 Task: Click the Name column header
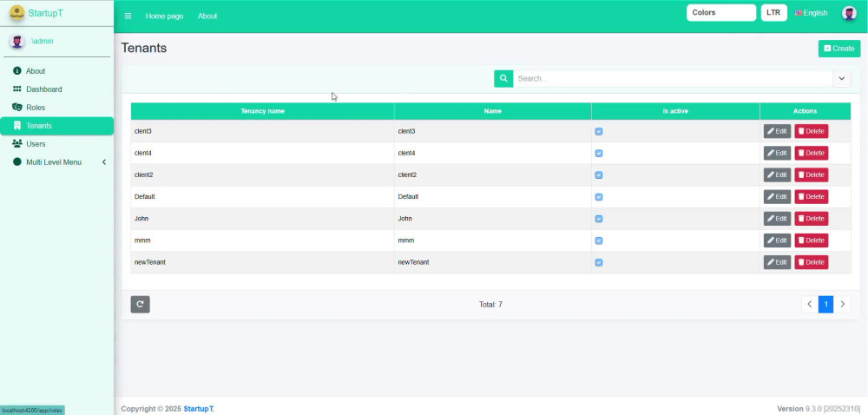pos(493,111)
